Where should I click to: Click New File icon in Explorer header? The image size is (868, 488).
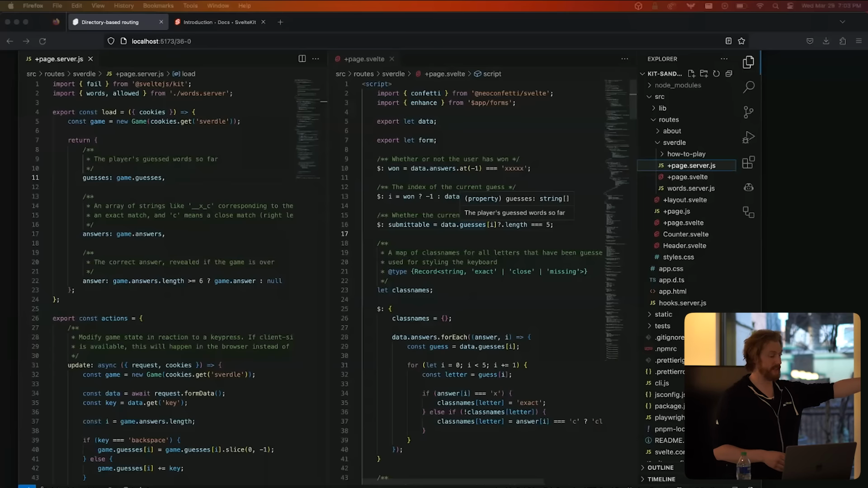(691, 74)
